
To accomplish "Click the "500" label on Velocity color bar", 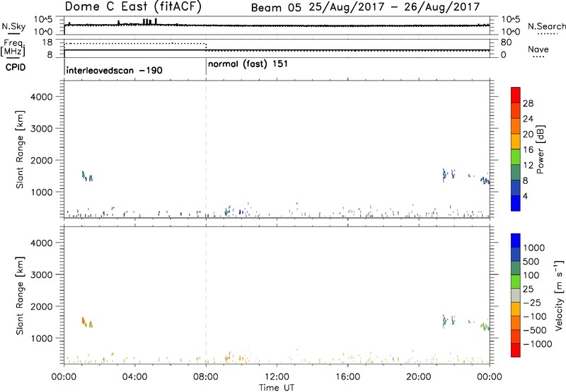I will 531,262.
